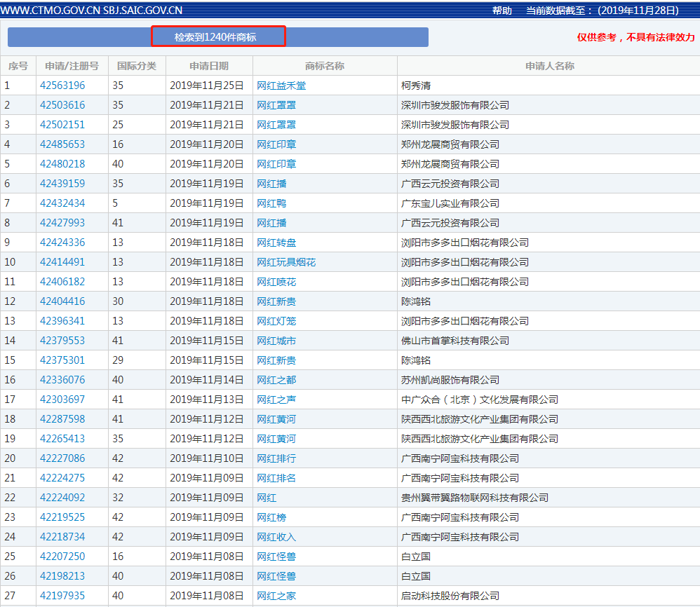Open registration number 42207250
Screen dimensions: 700x607
62,556
